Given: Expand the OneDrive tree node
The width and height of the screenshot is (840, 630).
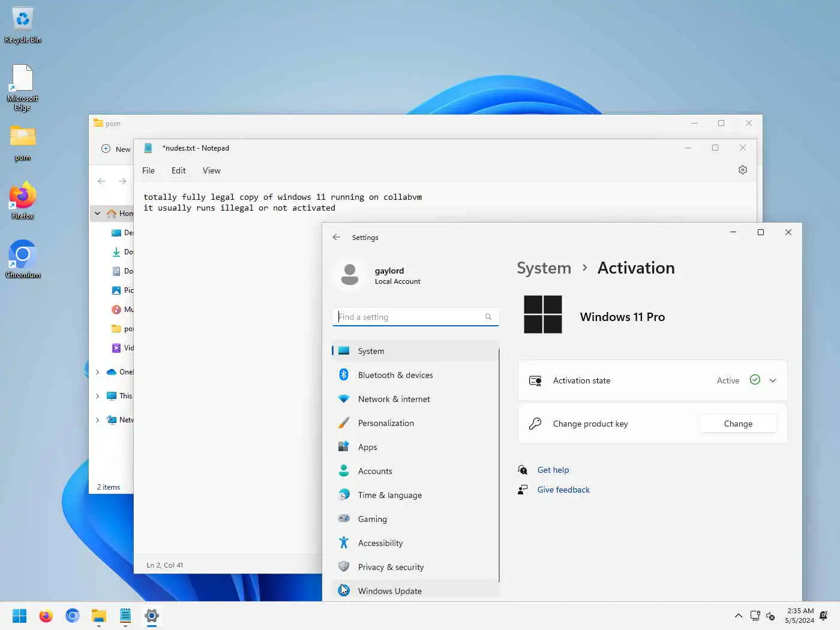Looking at the screenshot, I should point(98,372).
